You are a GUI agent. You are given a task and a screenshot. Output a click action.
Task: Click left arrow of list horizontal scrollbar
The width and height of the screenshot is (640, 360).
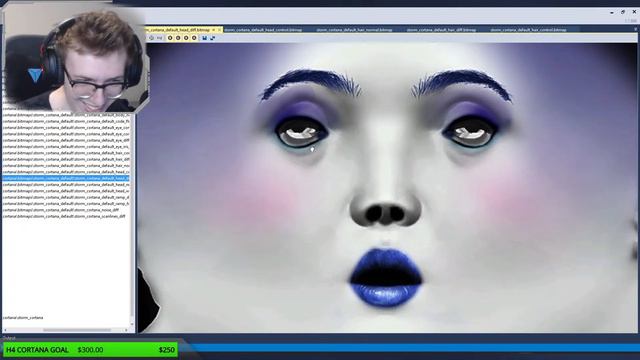5,330
